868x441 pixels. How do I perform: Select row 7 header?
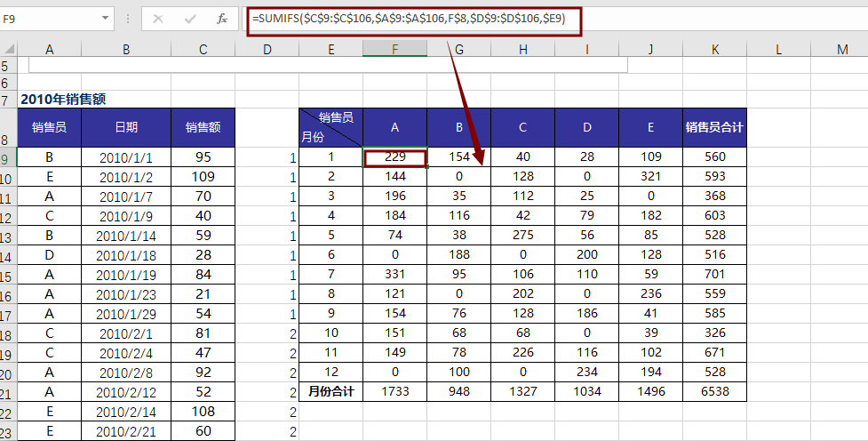click(8, 100)
